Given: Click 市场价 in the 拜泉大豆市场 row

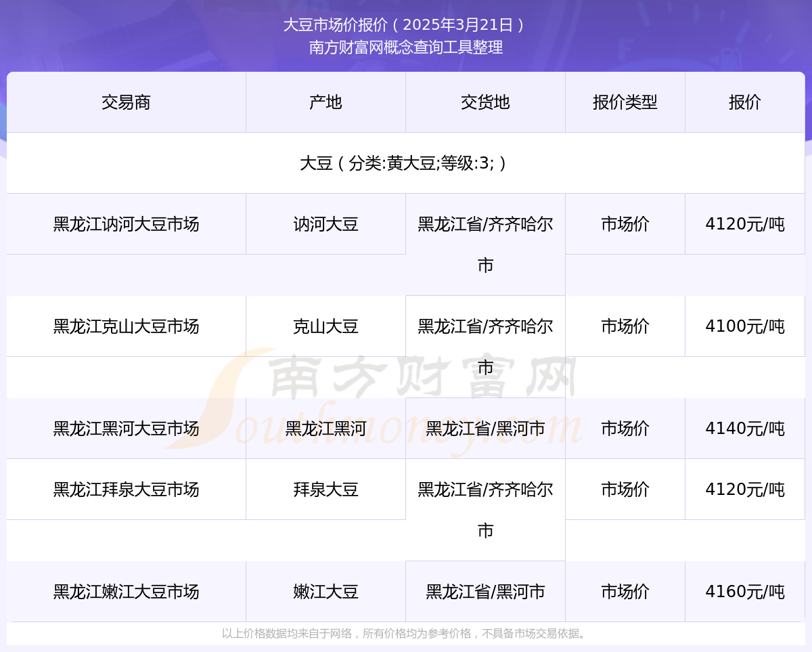Looking at the screenshot, I should tap(625, 490).
